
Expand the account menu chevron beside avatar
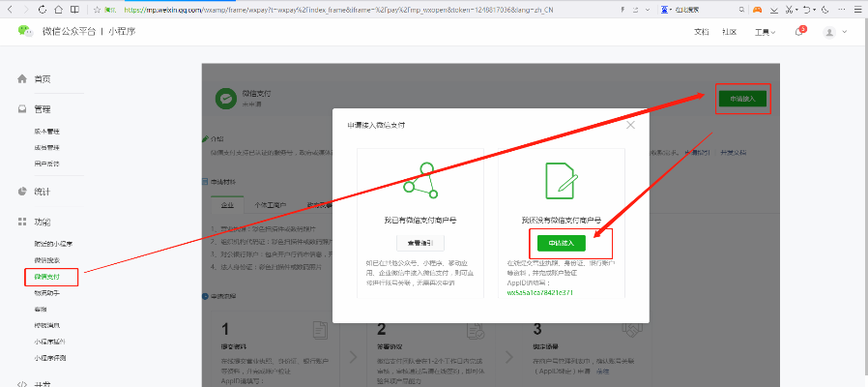844,32
